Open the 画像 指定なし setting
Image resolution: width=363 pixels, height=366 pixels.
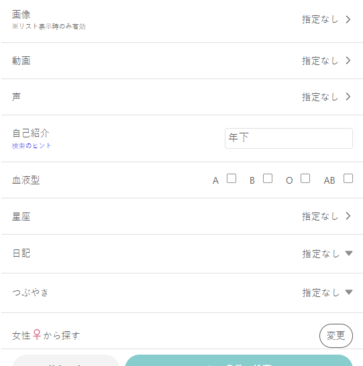click(320, 20)
